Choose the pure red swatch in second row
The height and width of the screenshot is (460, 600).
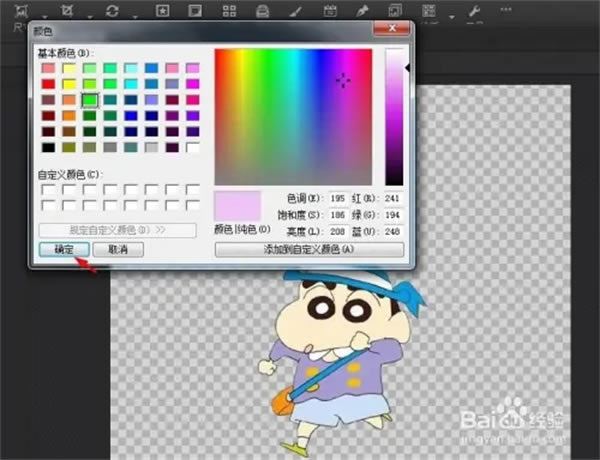48,84
